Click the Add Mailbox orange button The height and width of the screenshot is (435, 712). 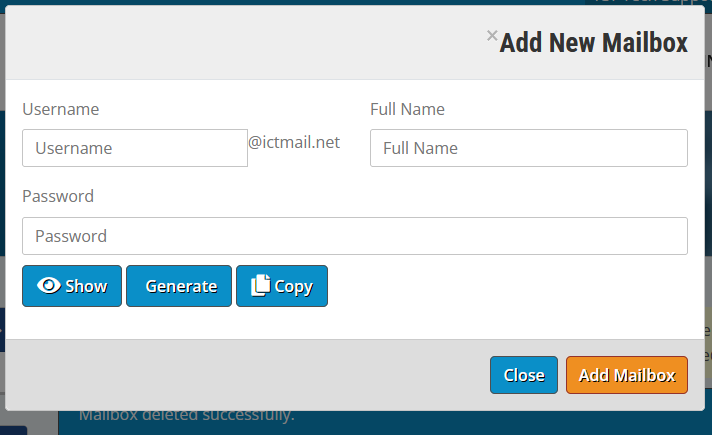pyautogui.click(x=627, y=375)
